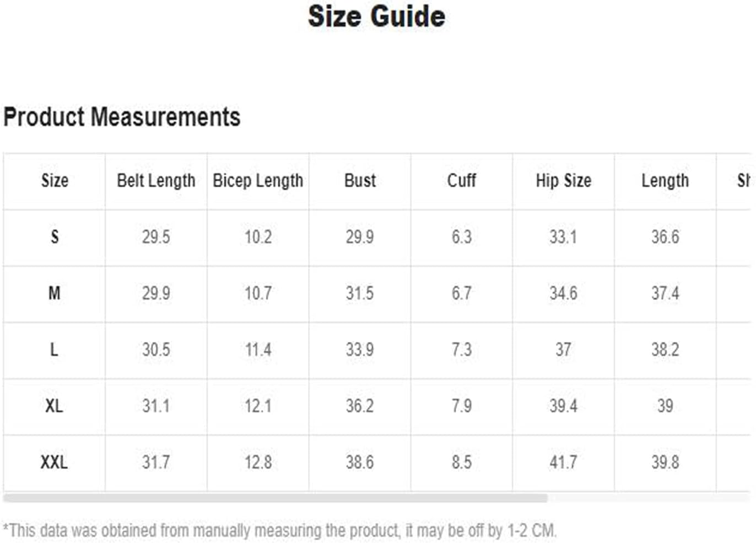
Task: Select the S belt length value 29.5
Action: [156, 237]
